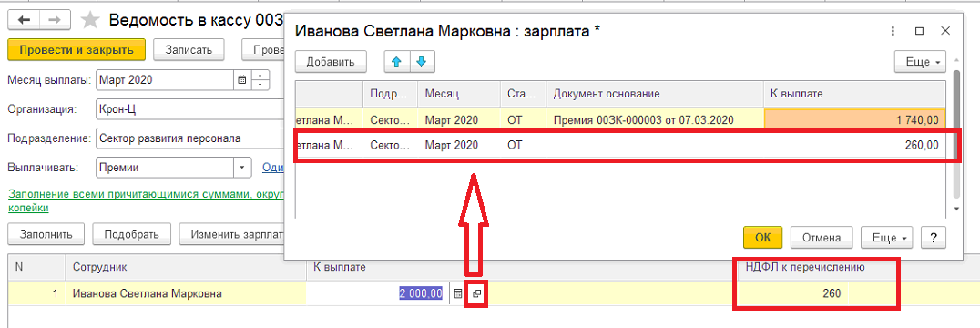Open the calculator icon in the К выплате cell

point(457,293)
